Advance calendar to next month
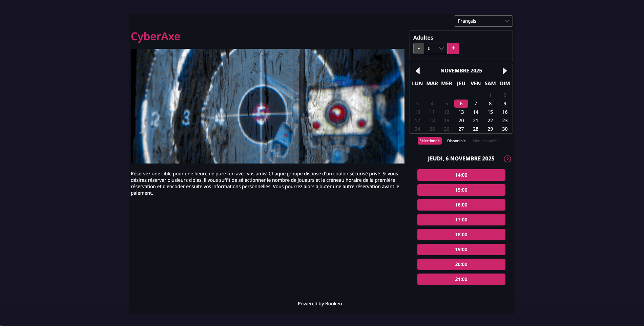The image size is (644, 326). tap(504, 71)
